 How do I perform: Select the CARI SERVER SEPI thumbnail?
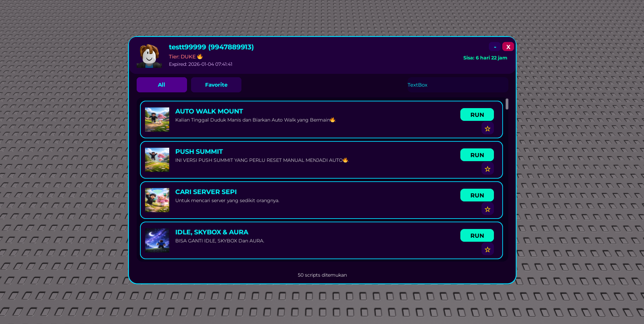(x=157, y=200)
